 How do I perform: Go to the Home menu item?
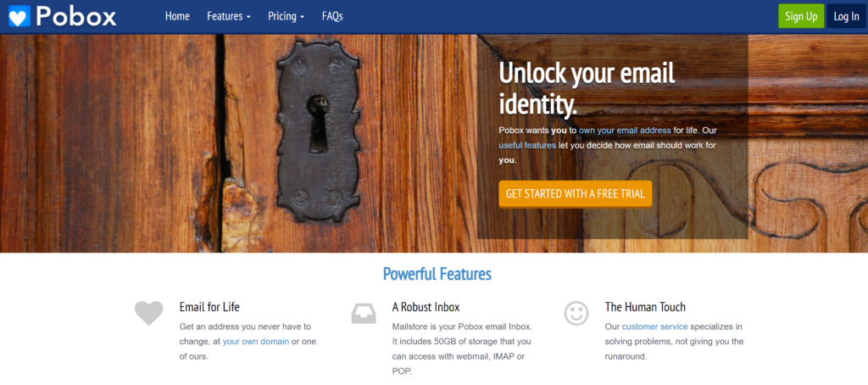pos(177,17)
